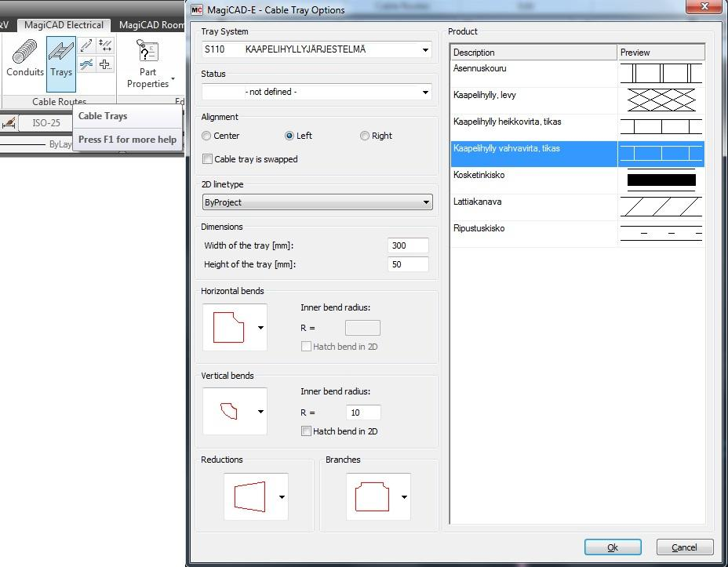The height and width of the screenshot is (567, 728).
Task: Select Lattiakanava product row
Action: pos(577,207)
